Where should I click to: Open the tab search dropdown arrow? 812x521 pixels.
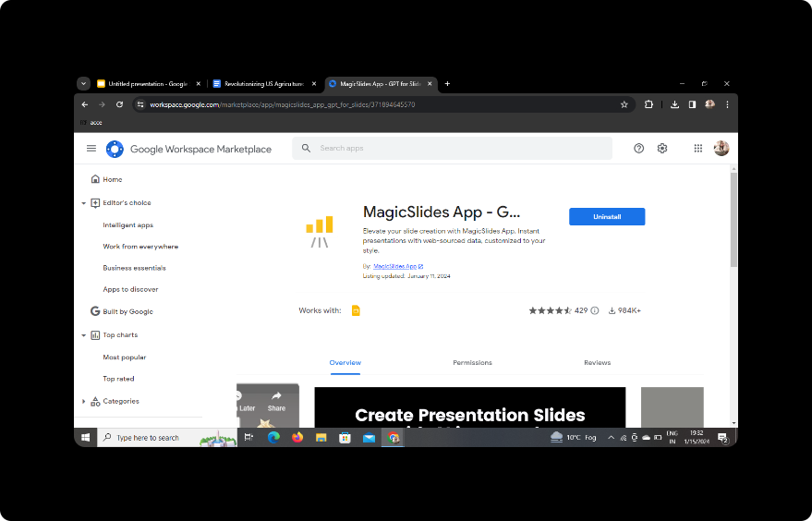pos(83,83)
